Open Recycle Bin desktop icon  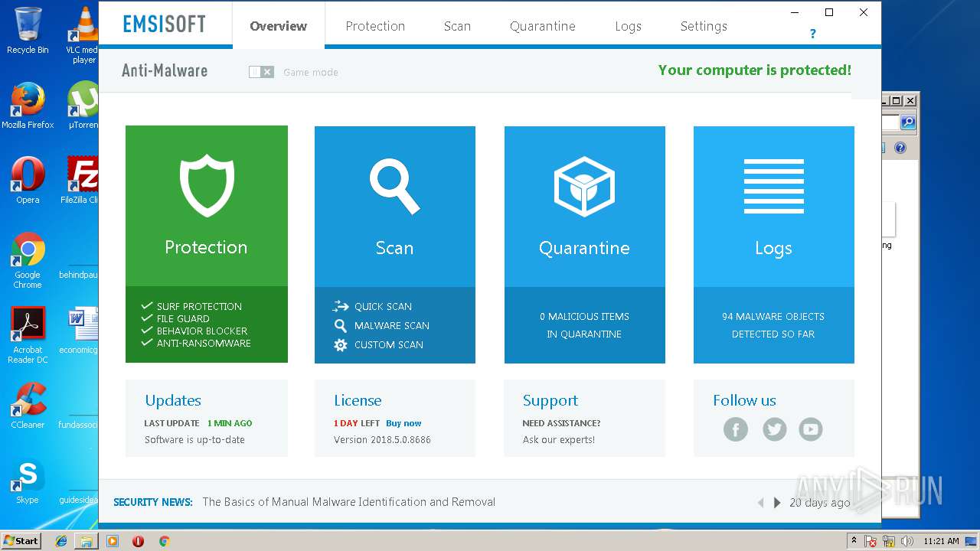pyautogui.click(x=28, y=31)
